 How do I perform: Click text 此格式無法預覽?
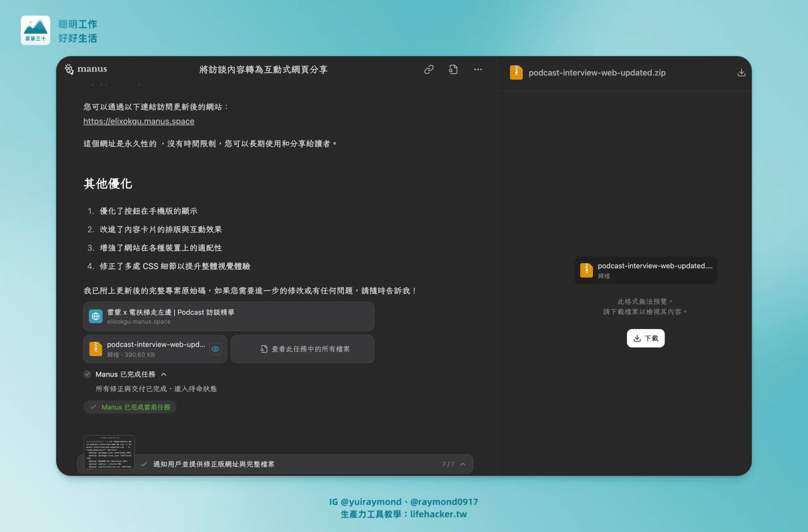645,301
